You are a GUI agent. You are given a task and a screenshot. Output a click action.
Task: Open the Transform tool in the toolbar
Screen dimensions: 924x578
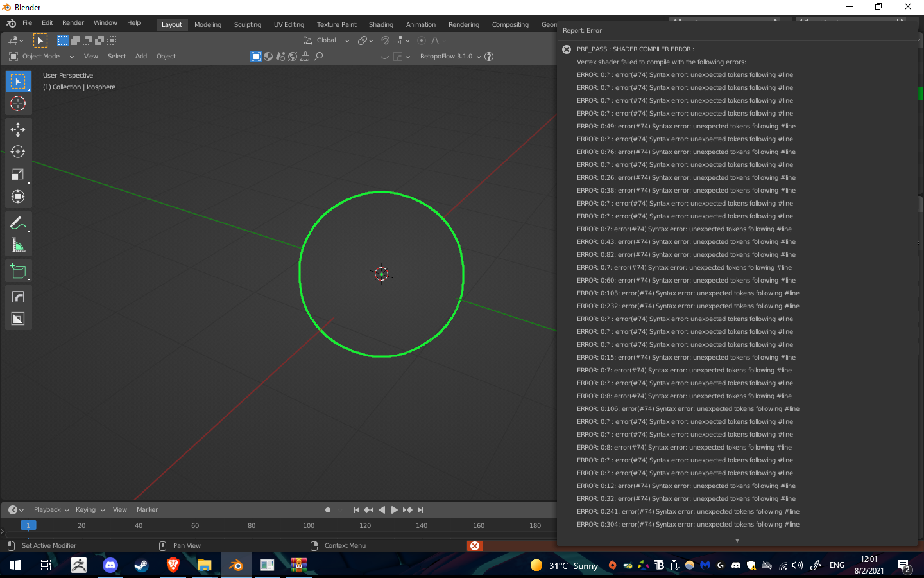click(18, 197)
